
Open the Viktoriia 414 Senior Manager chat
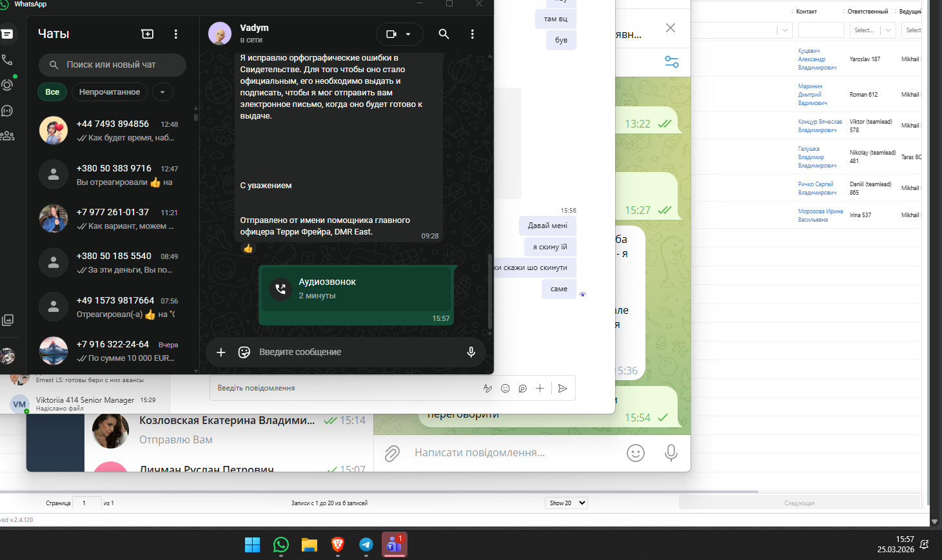[x=85, y=404]
